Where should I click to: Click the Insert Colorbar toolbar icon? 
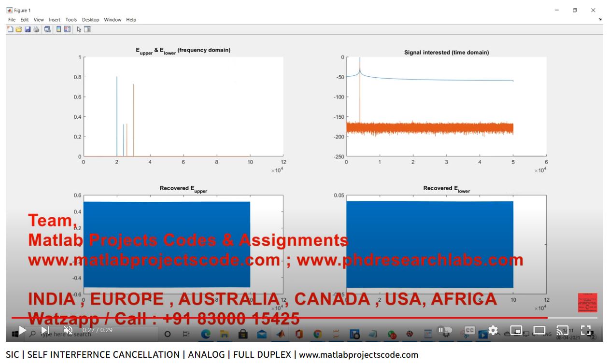(58, 29)
